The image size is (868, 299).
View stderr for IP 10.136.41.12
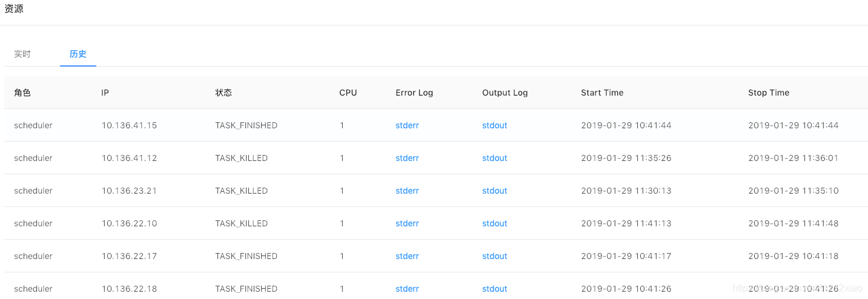(x=407, y=158)
